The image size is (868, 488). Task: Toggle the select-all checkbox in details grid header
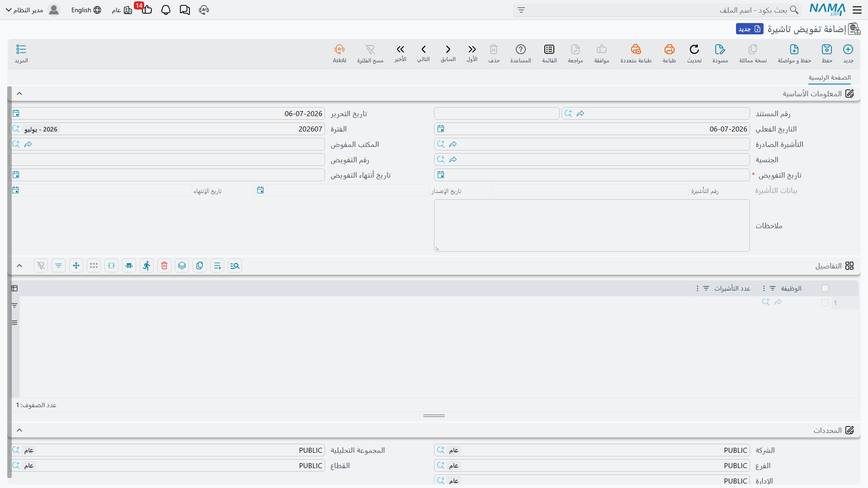tap(825, 288)
